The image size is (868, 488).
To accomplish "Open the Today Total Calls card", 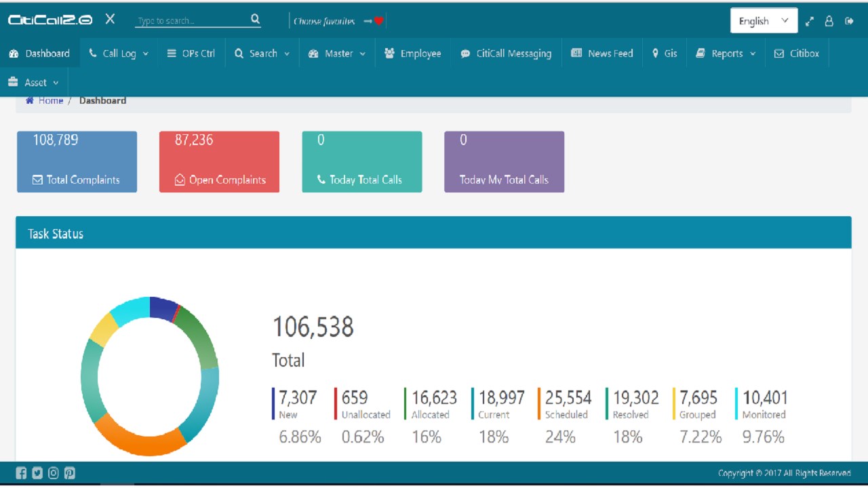I will (x=362, y=162).
